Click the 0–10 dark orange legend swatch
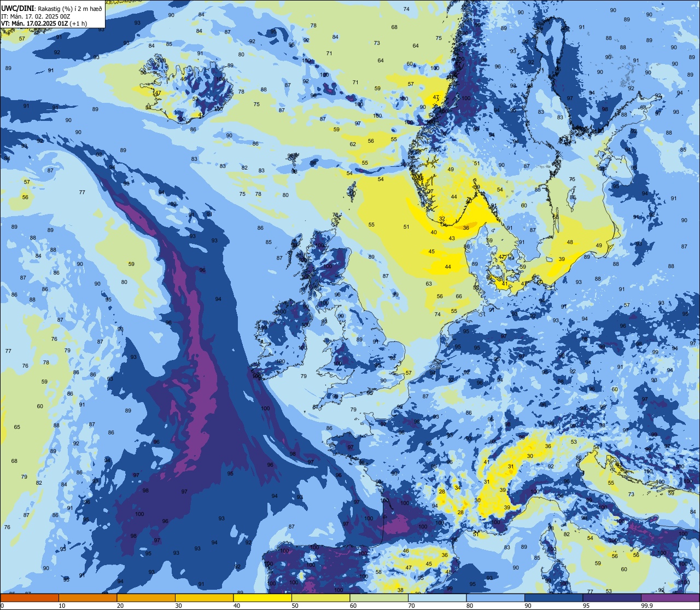 [x=30, y=597]
